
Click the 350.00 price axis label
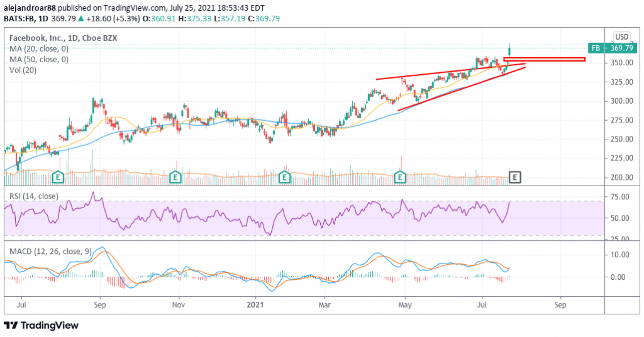click(x=621, y=63)
